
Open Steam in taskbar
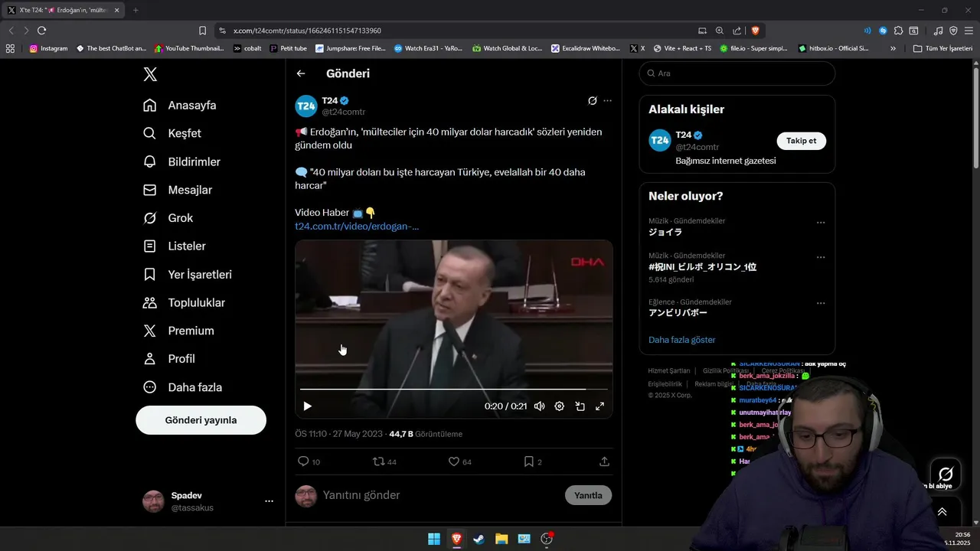coord(479,539)
